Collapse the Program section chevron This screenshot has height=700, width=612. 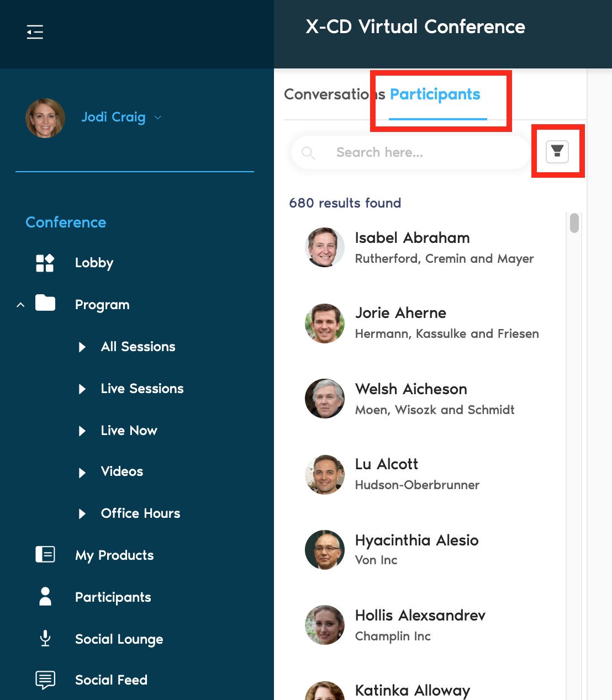click(20, 305)
